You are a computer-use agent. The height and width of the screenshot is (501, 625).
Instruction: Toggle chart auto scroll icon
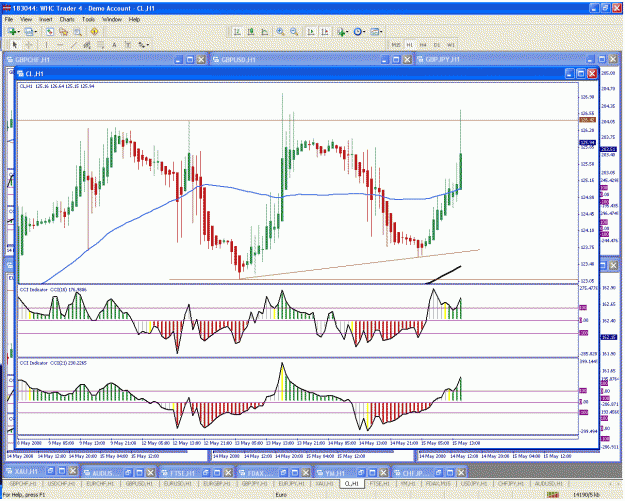[x=311, y=31]
